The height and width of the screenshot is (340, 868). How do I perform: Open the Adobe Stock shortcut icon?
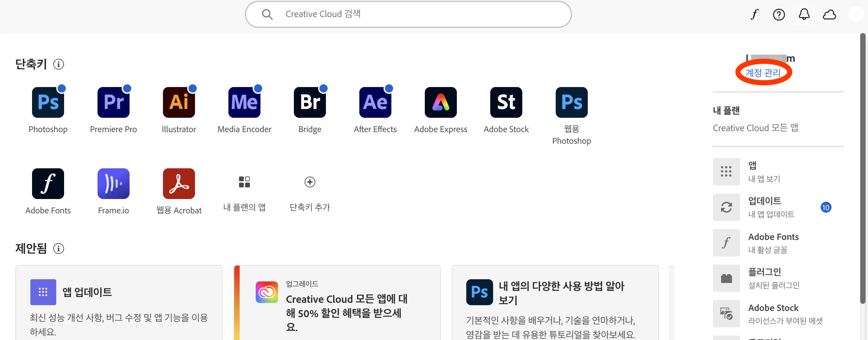click(506, 102)
